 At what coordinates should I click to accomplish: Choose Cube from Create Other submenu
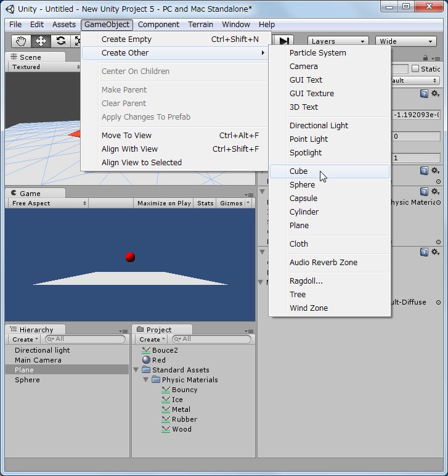330,171
